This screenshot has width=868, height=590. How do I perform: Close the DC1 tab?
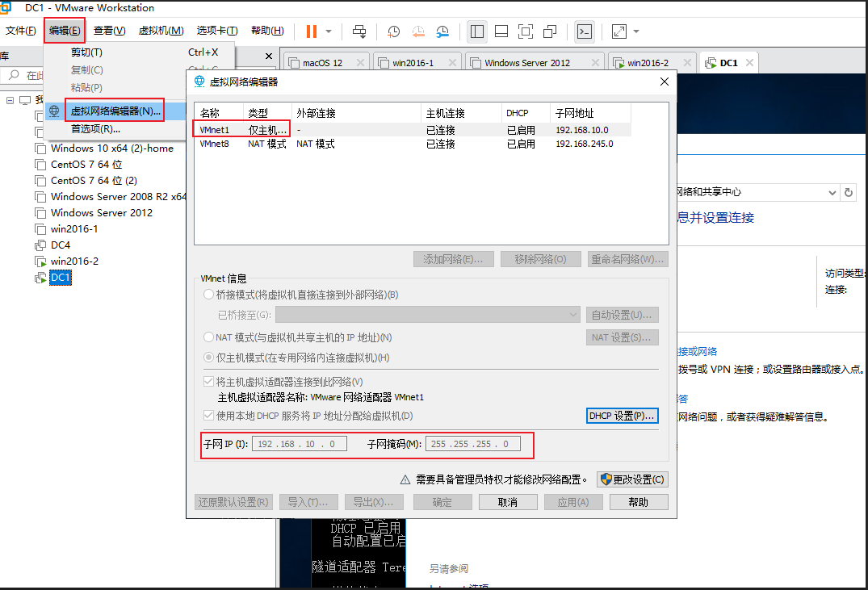749,62
